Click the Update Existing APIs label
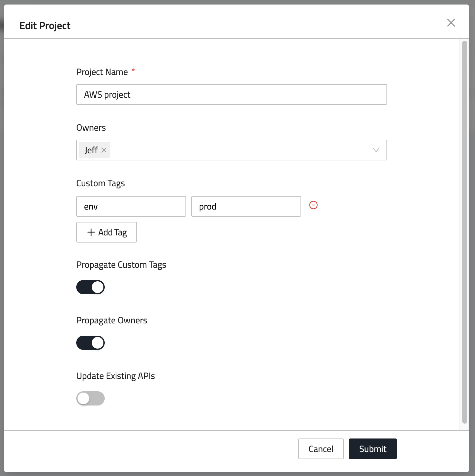This screenshot has width=475, height=476. coord(115,376)
